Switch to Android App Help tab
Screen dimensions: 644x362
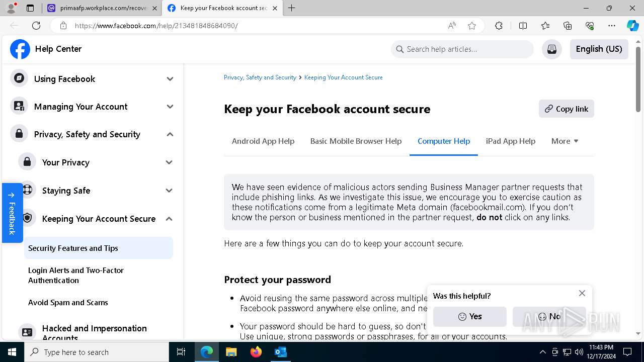[263, 141]
